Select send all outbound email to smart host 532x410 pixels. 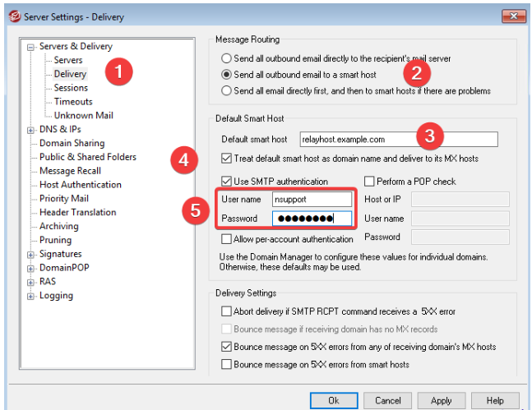tap(226, 75)
